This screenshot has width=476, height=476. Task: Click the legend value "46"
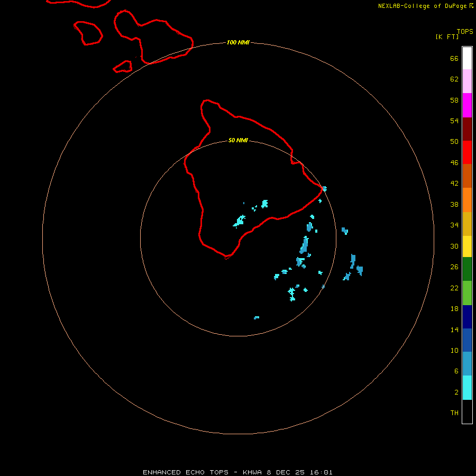(x=454, y=162)
